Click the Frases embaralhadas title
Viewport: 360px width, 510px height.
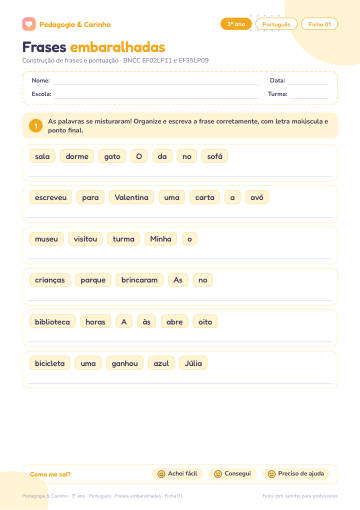[x=94, y=47]
